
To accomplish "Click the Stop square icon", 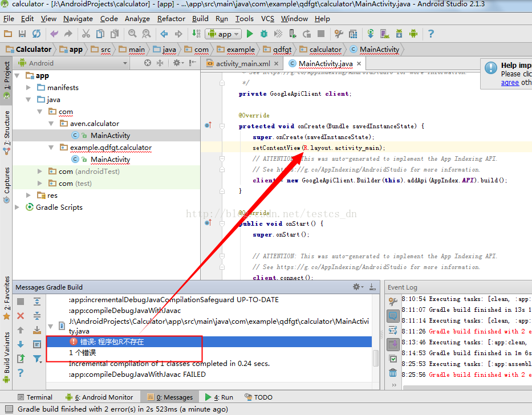I will [321, 34].
